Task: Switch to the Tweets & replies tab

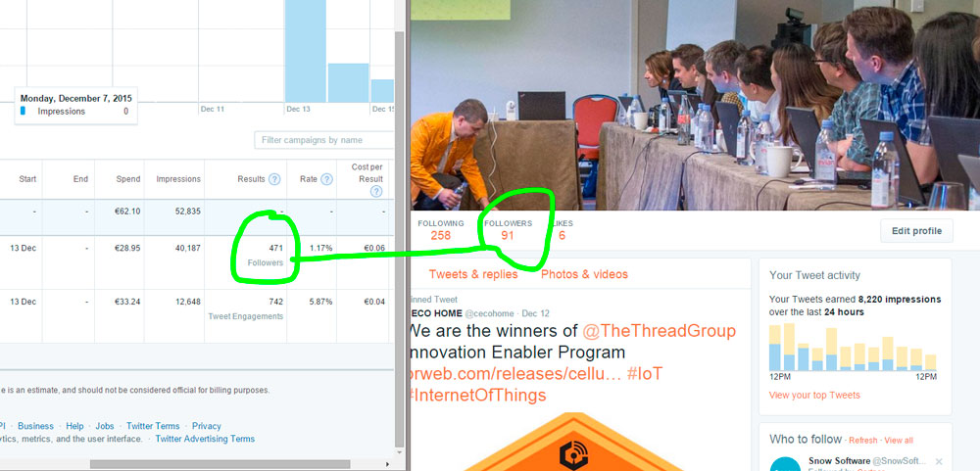Action: [x=473, y=274]
